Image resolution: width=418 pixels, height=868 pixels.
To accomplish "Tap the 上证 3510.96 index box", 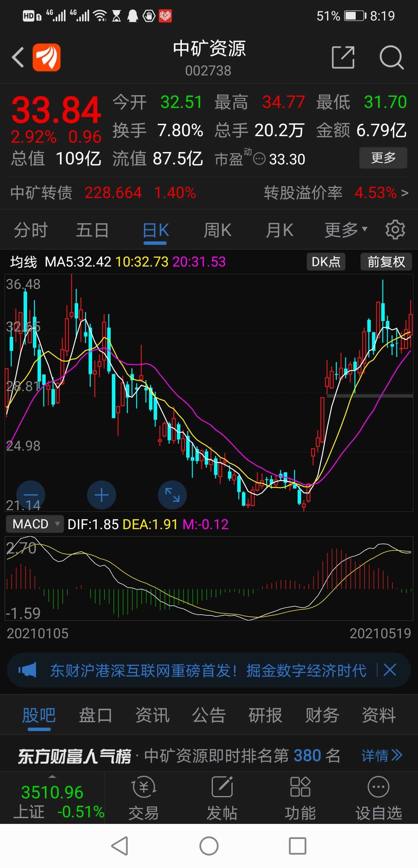I will pos(52,798).
